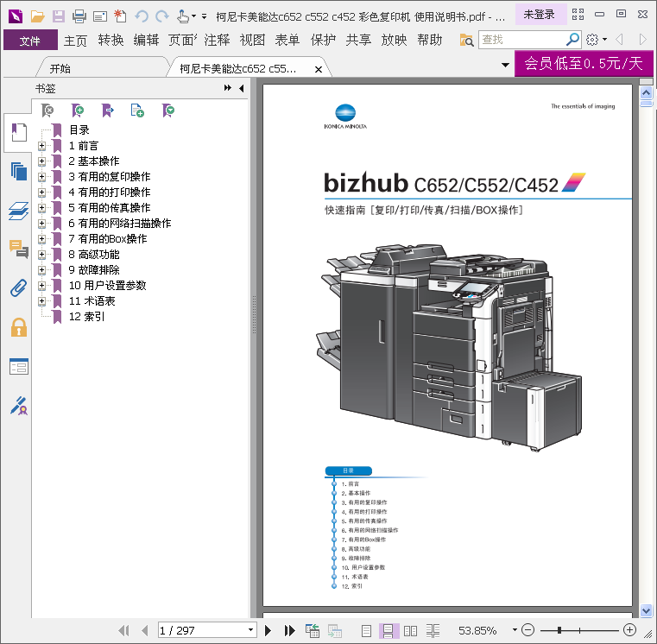Viewport: 657px width, 644px height.
Task: Open the digital signatures panel icon
Action: point(19,406)
